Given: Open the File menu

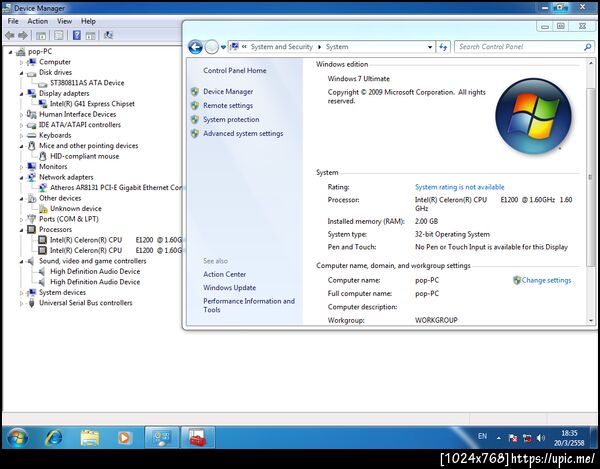Looking at the screenshot, I should pyautogui.click(x=13, y=21).
